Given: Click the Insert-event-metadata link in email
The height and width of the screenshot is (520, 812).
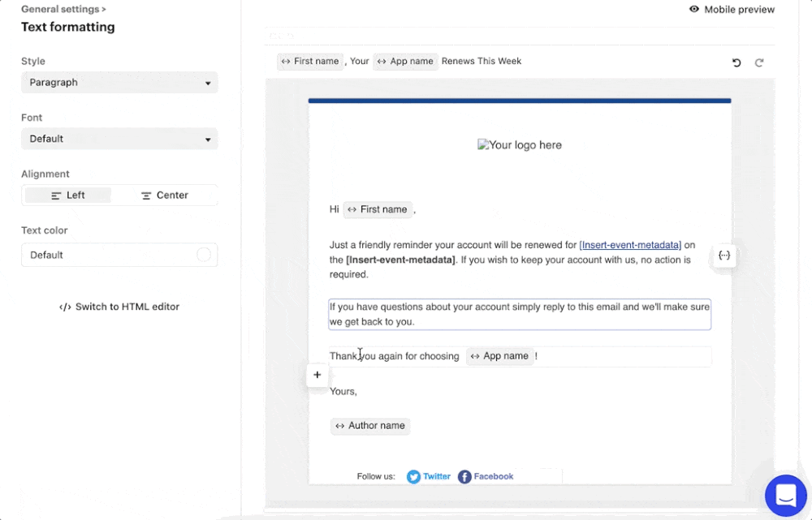Looking at the screenshot, I should [630, 245].
